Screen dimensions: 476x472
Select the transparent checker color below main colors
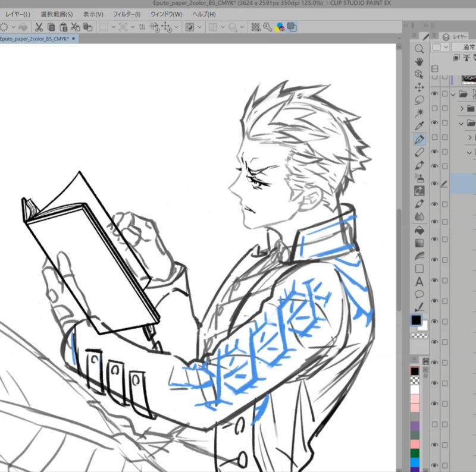coord(419,336)
